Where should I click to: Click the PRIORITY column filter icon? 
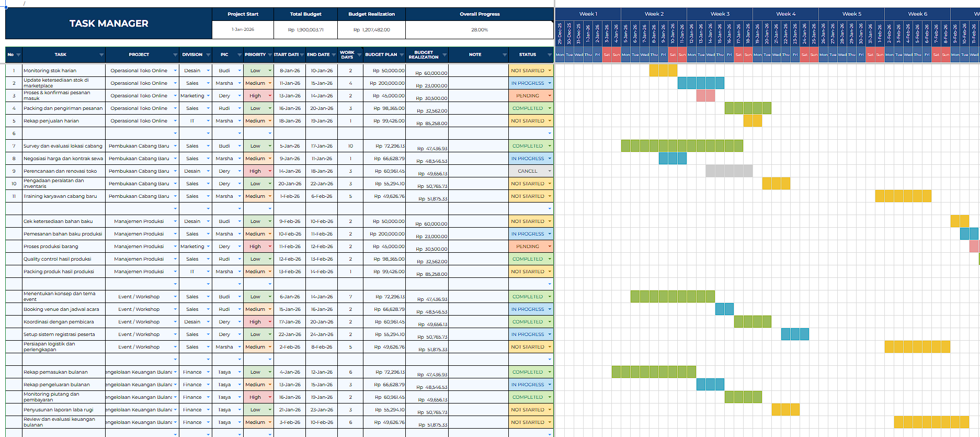(270, 55)
